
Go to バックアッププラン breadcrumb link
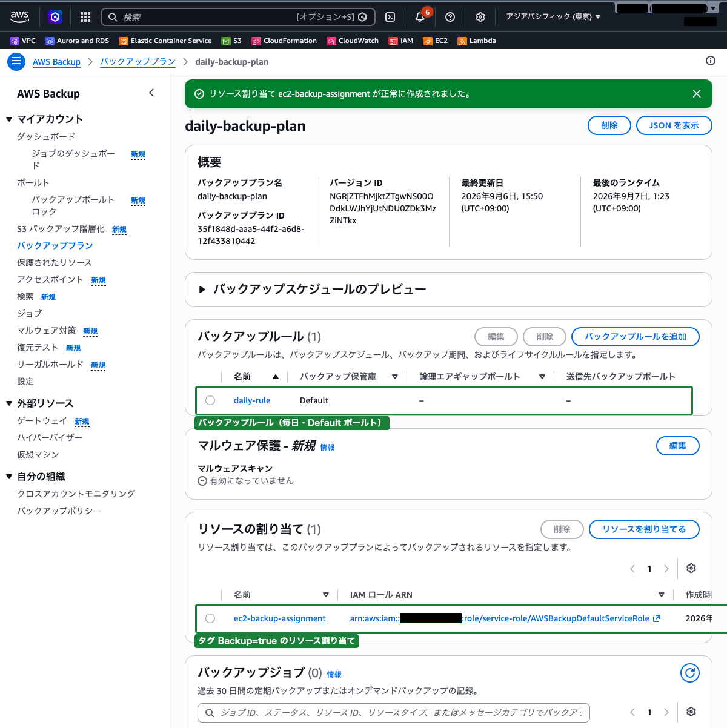pos(138,62)
